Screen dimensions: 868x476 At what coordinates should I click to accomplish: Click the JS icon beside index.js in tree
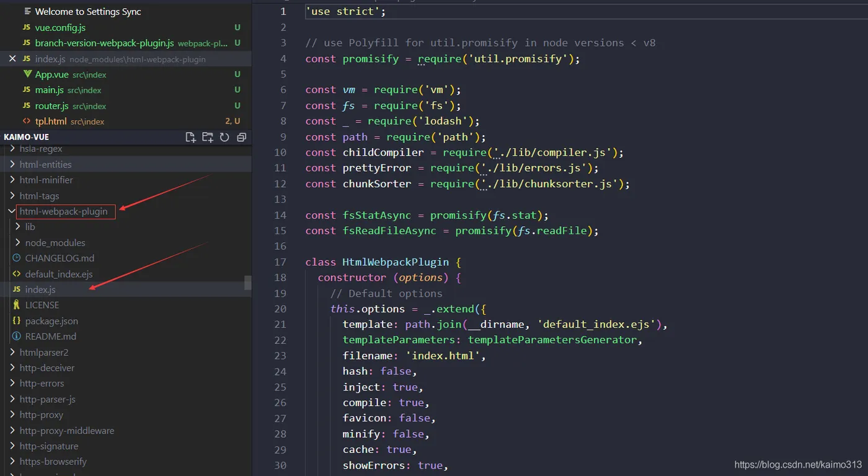17,289
